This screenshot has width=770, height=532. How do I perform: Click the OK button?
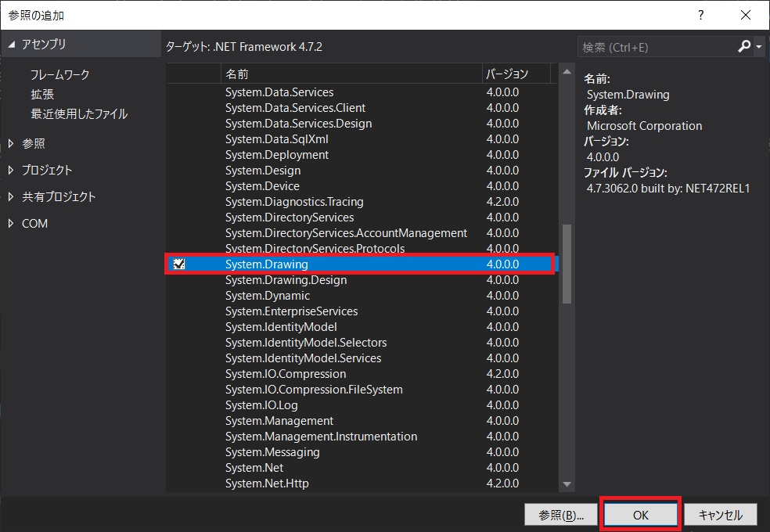click(x=640, y=515)
